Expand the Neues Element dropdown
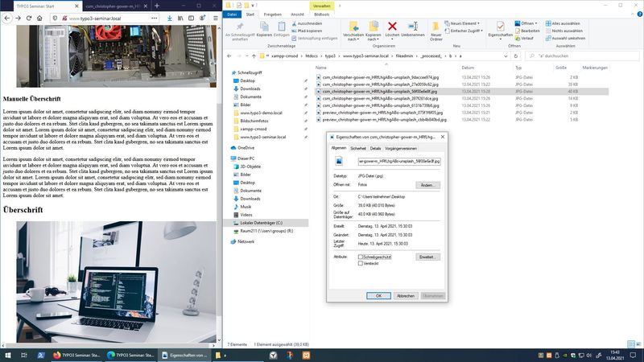This screenshot has width=644, height=362. point(467,23)
